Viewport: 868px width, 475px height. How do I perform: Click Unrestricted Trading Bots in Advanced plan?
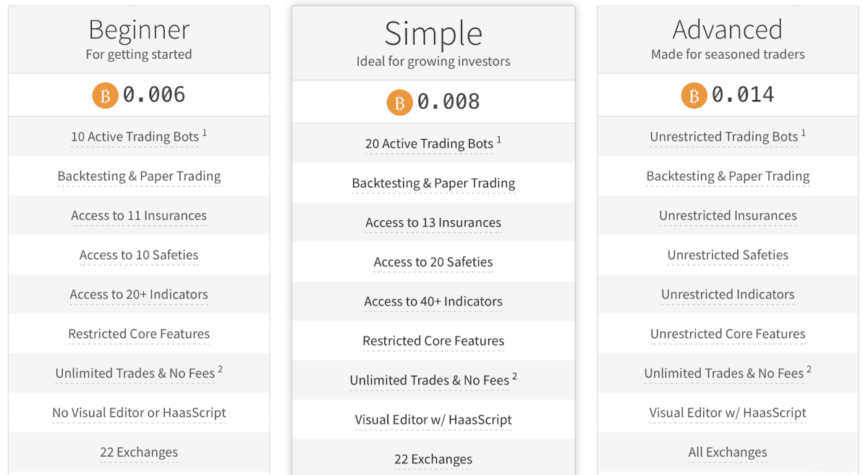click(x=723, y=137)
